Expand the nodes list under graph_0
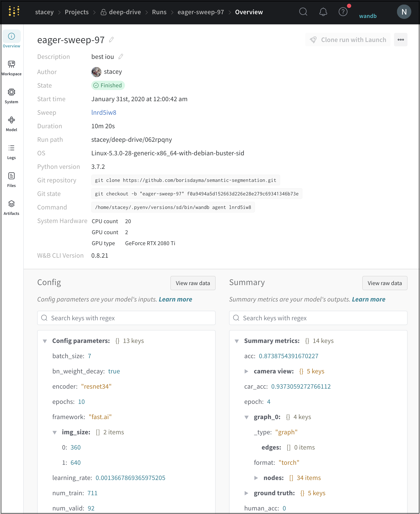The image size is (420, 514). point(256,478)
